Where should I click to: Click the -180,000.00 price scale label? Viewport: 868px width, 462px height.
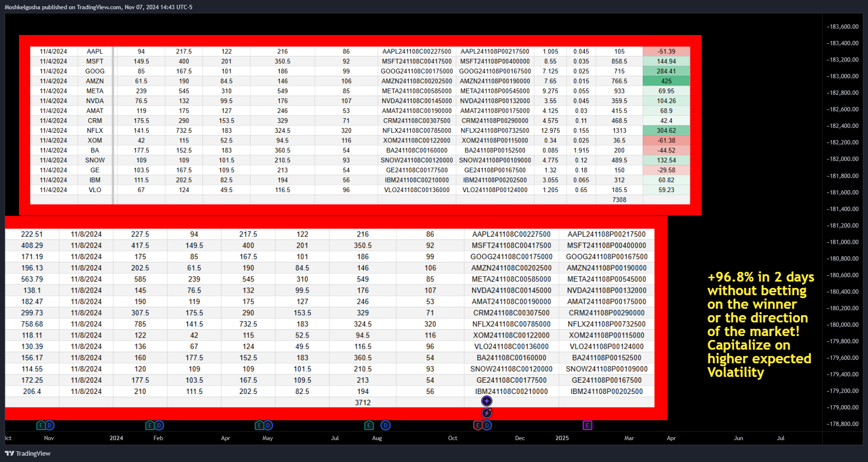click(x=842, y=325)
